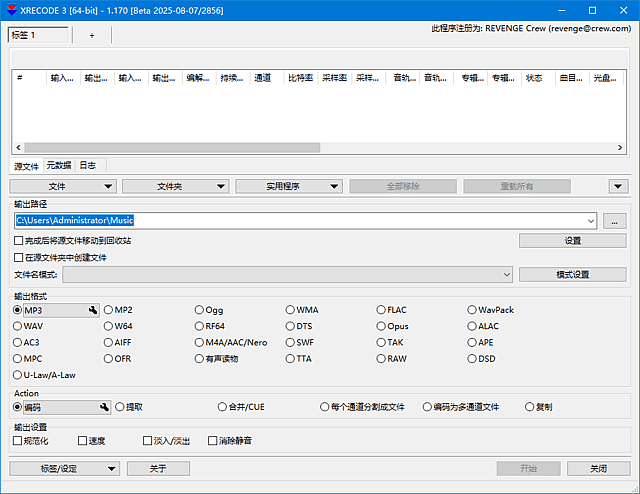This screenshot has width=640, height=494.
Task: Open the 编码 action settings wrench icon
Action: (104, 407)
